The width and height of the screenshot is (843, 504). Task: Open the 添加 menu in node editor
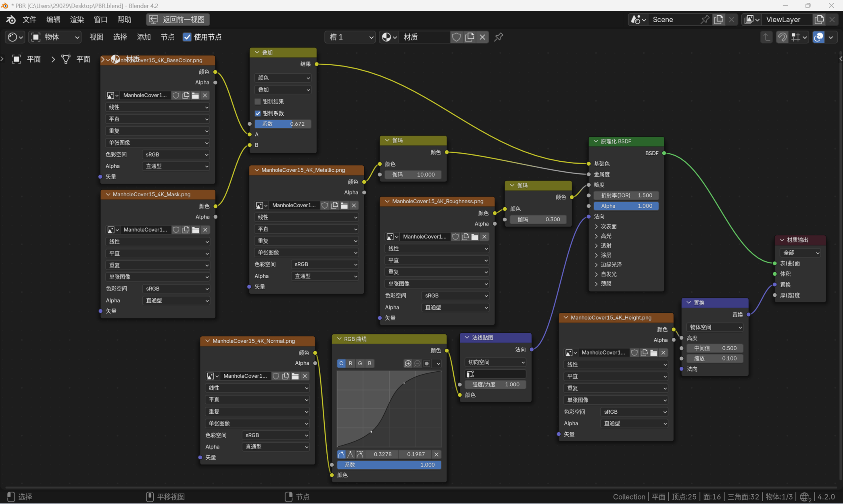click(x=144, y=37)
